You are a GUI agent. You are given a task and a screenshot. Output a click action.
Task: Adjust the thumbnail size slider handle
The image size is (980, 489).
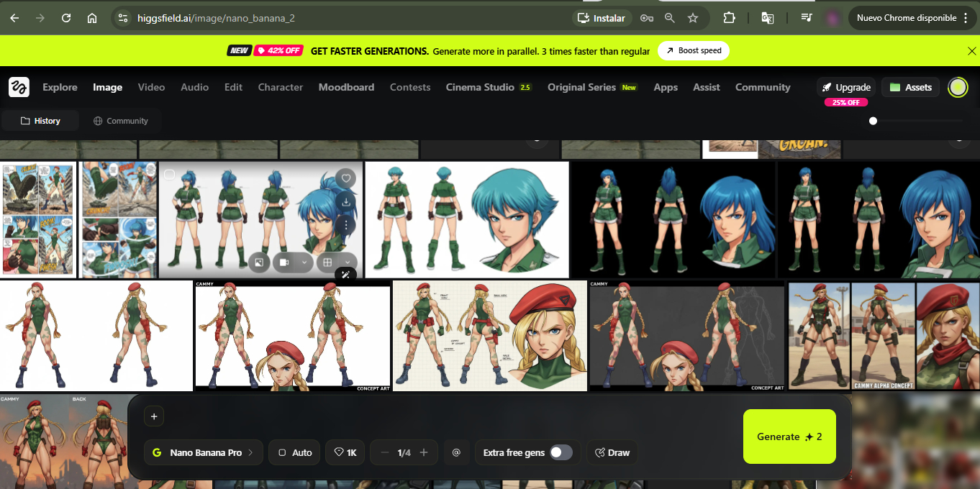coord(873,121)
